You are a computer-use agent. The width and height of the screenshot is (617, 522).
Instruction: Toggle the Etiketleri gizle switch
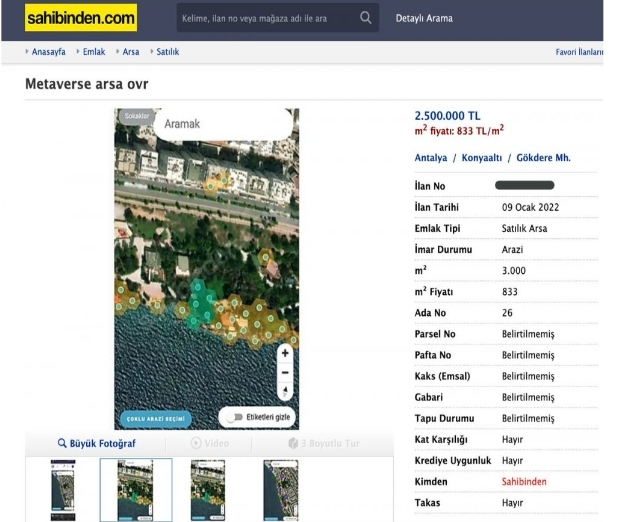pos(237,417)
